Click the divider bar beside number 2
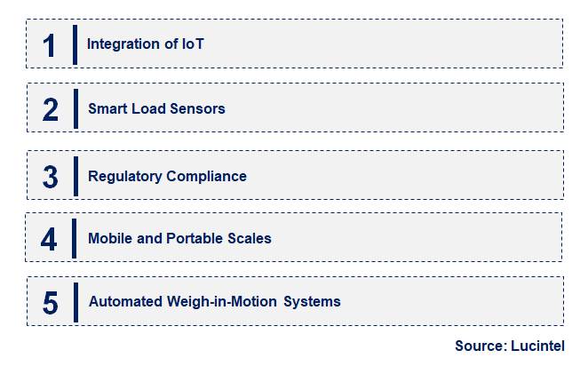This screenshot has width=588, height=374. (x=76, y=108)
